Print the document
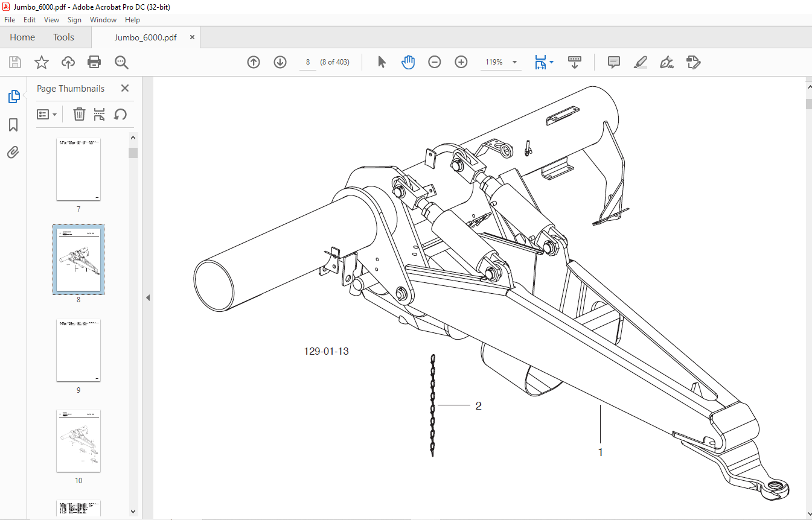This screenshot has height=520, width=812. [x=94, y=62]
